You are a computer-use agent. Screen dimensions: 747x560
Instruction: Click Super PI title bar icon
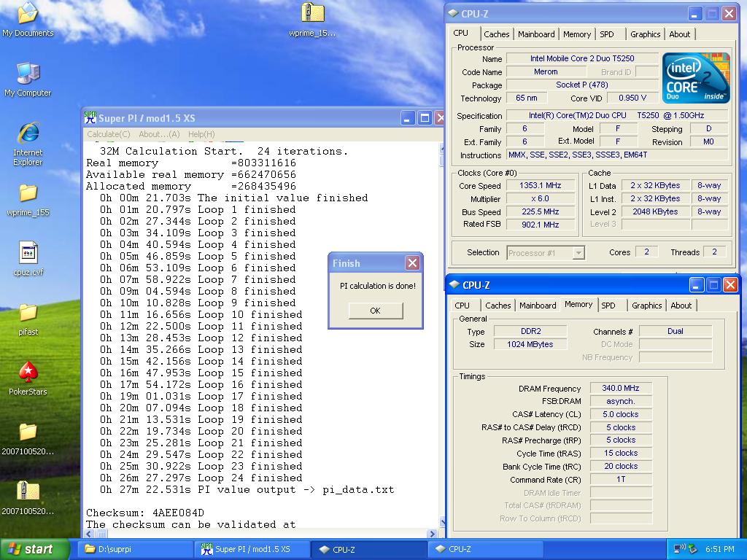click(90, 117)
